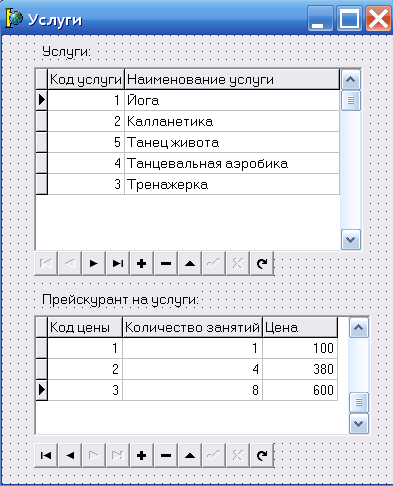This screenshot has height=486, width=393.
Task: Minimize the Услуги window
Action: pos(320,19)
